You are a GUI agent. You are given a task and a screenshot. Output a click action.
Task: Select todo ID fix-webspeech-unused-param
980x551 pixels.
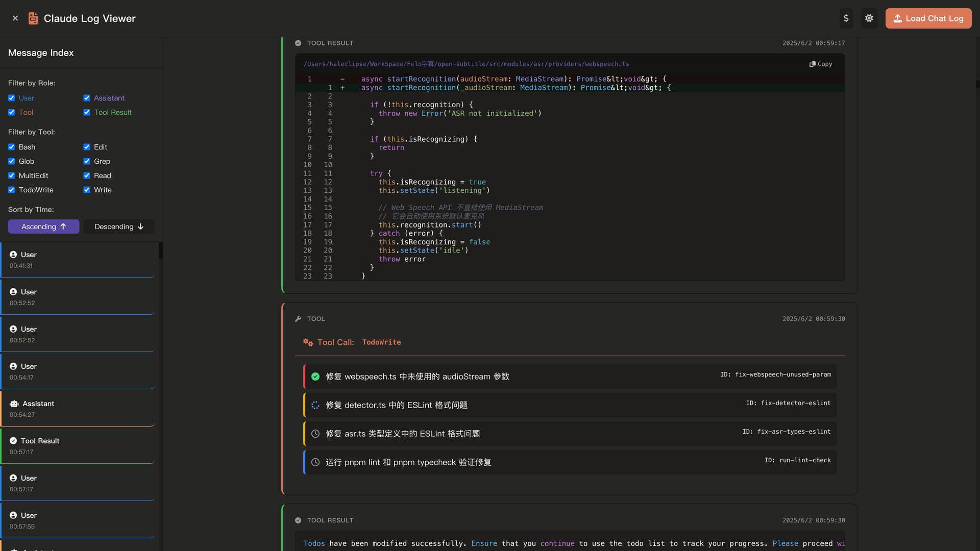775,374
